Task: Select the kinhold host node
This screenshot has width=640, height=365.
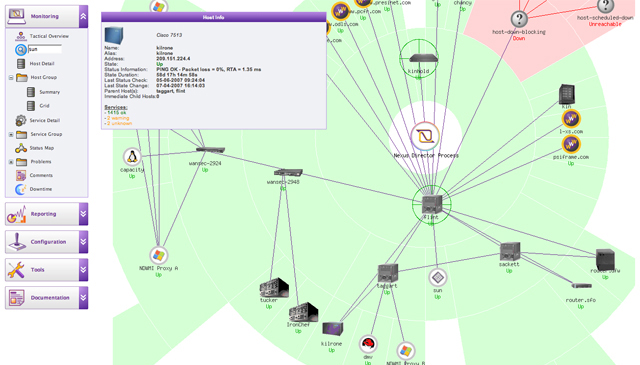Action: pos(423,58)
